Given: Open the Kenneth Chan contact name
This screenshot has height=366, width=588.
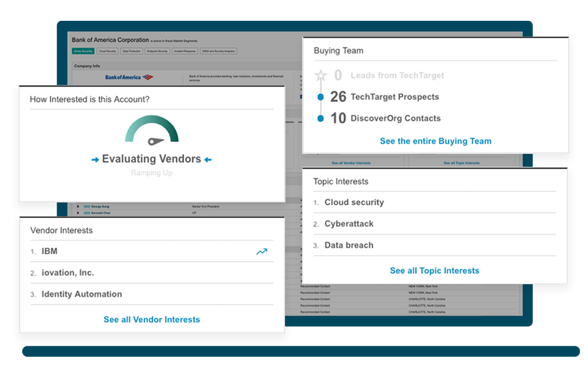Looking at the screenshot, I should point(101,213).
